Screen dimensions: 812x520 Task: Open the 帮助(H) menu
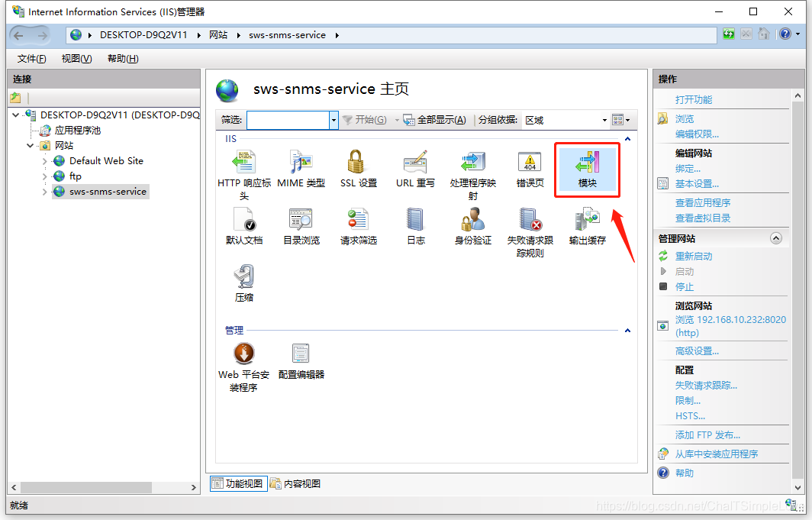click(123, 59)
